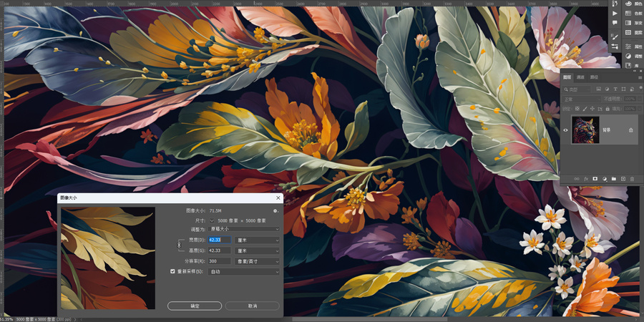Open the History panel icon

pyautogui.click(x=615, y=4)
